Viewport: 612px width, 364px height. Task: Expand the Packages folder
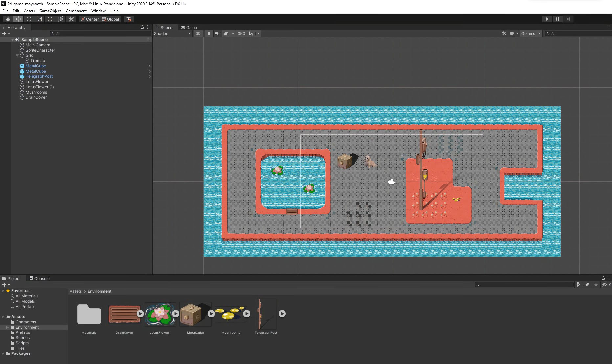3,353
